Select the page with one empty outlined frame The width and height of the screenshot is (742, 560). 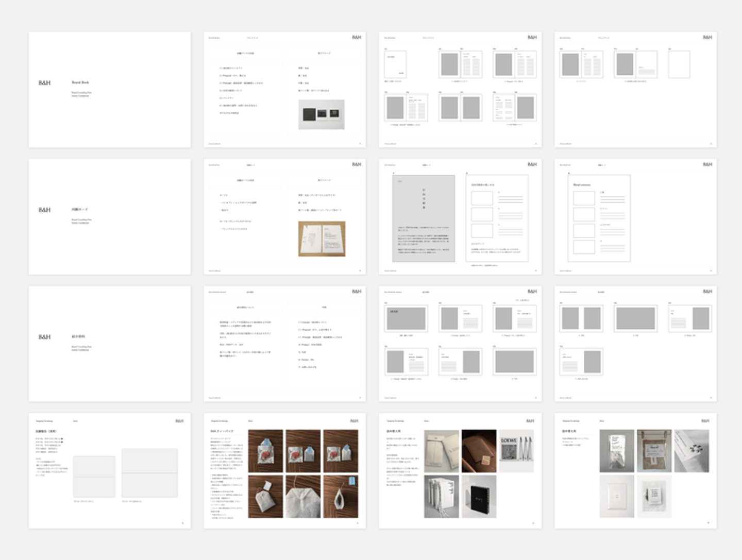[635, 90]
